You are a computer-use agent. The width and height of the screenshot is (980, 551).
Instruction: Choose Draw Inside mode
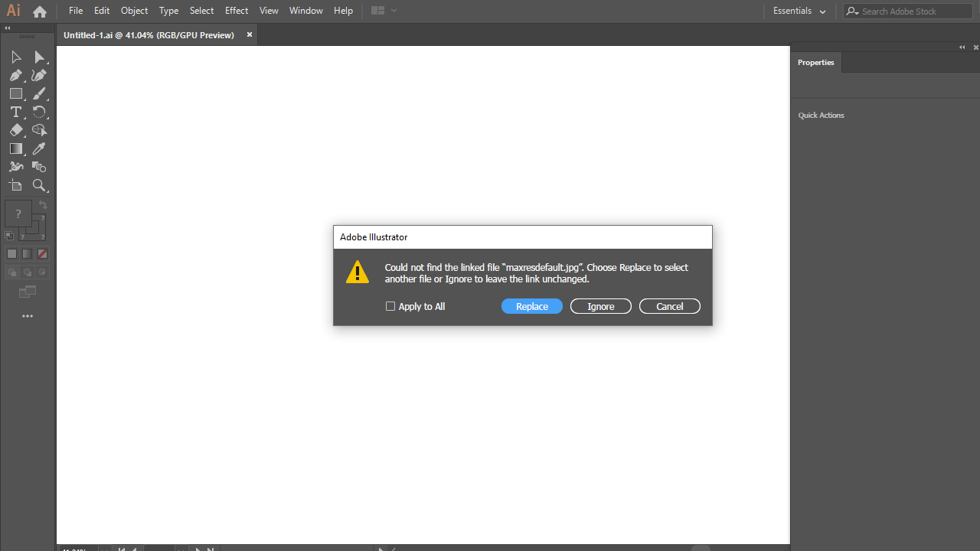click(43, 272)
